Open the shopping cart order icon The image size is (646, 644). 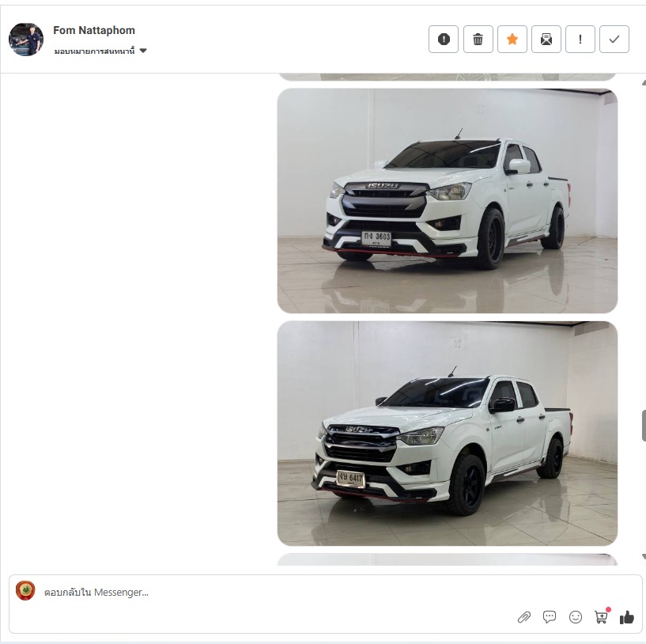602,616
